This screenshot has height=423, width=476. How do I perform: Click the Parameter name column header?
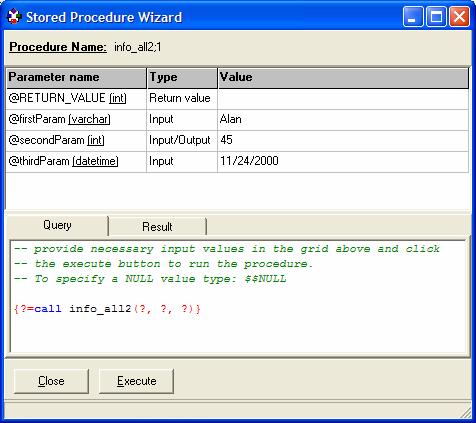[x=76, y=78]
